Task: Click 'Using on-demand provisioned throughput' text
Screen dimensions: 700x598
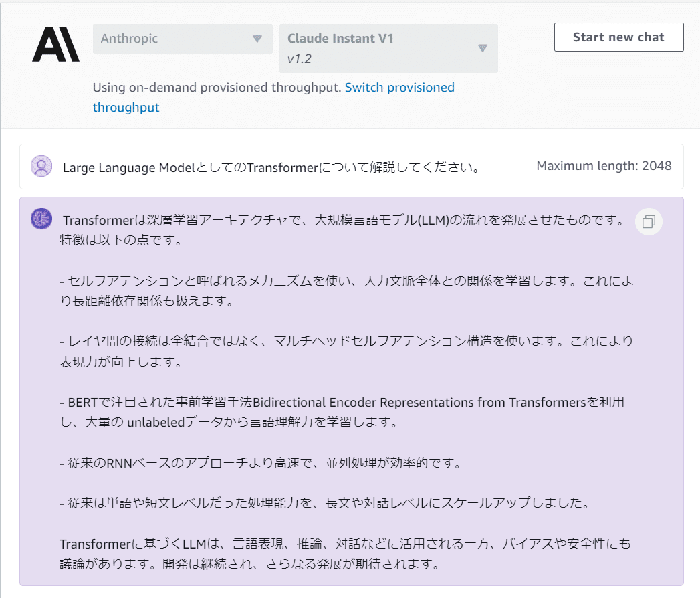Action: click(217, 88)
